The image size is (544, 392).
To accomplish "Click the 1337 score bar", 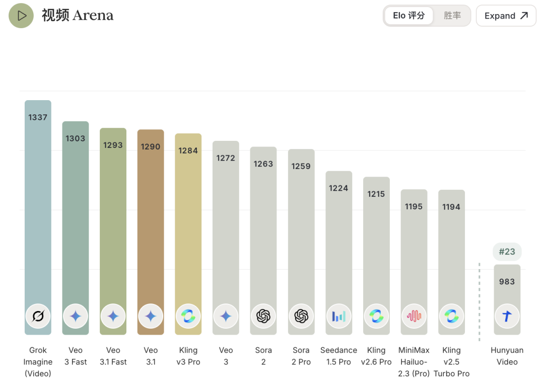I will click(x=38, y=201).
